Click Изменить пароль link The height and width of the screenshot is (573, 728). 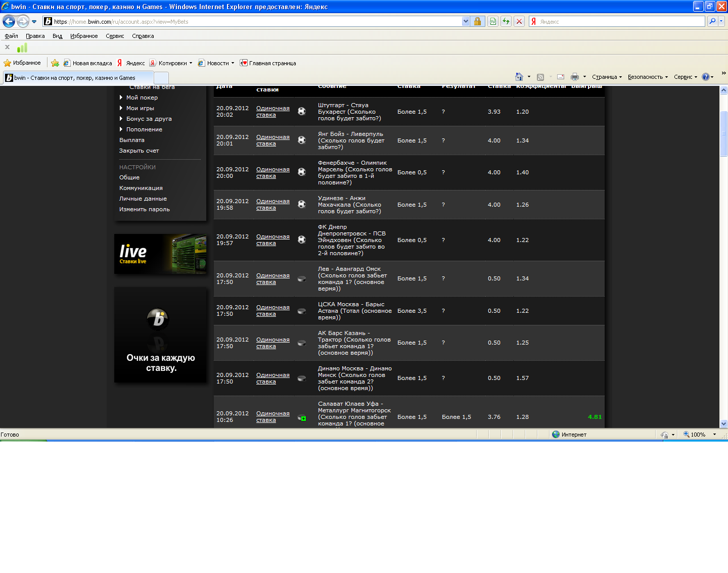pyautogui.click(x=145, y=209)
